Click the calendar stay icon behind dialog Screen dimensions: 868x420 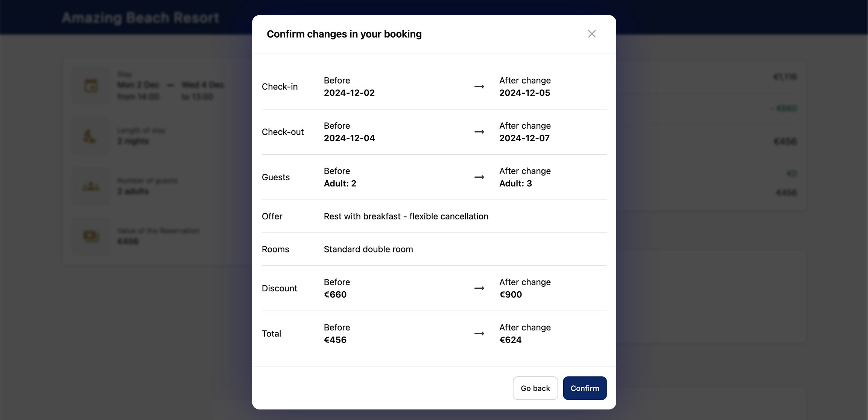point(91,86)
